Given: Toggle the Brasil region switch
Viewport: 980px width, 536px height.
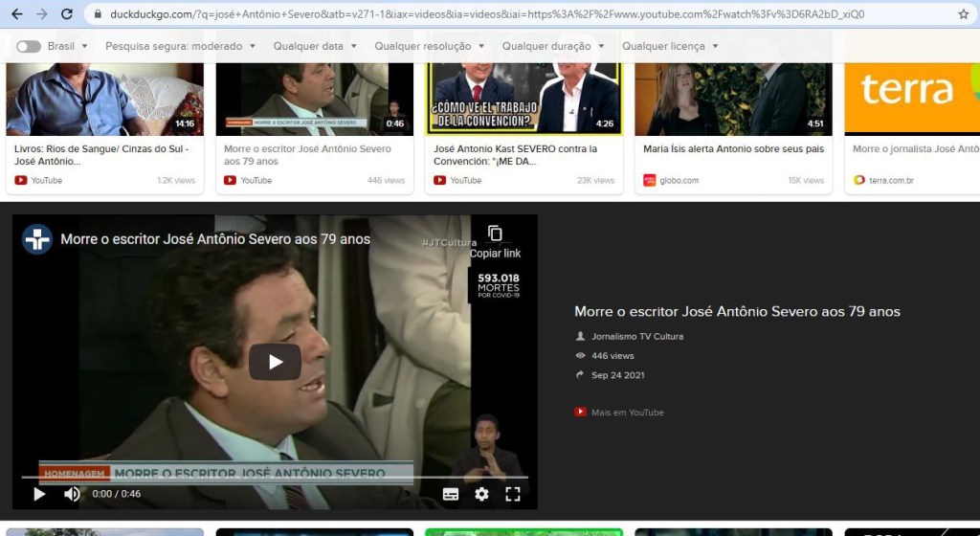Looking at the screenshot, I should coord(29,46).
